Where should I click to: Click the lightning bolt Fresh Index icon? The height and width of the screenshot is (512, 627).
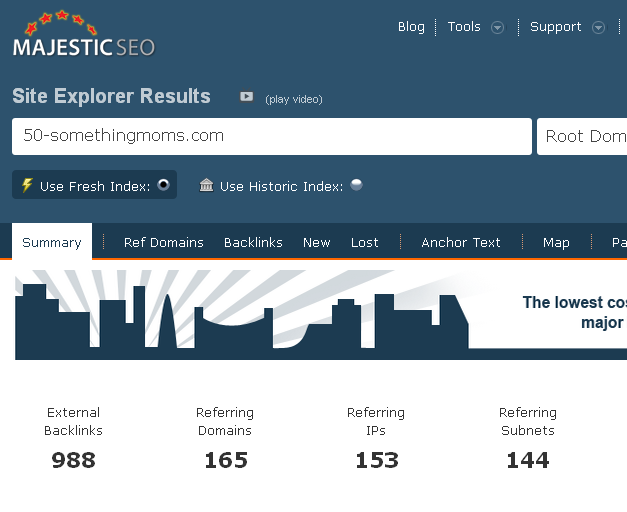click(27, 185)
